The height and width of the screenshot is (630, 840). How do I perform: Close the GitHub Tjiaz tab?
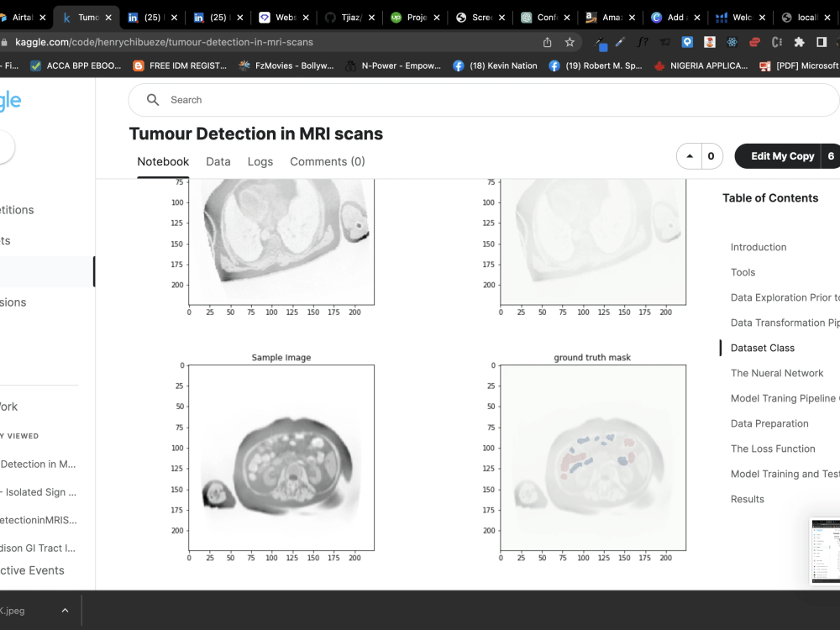point(371,17)
